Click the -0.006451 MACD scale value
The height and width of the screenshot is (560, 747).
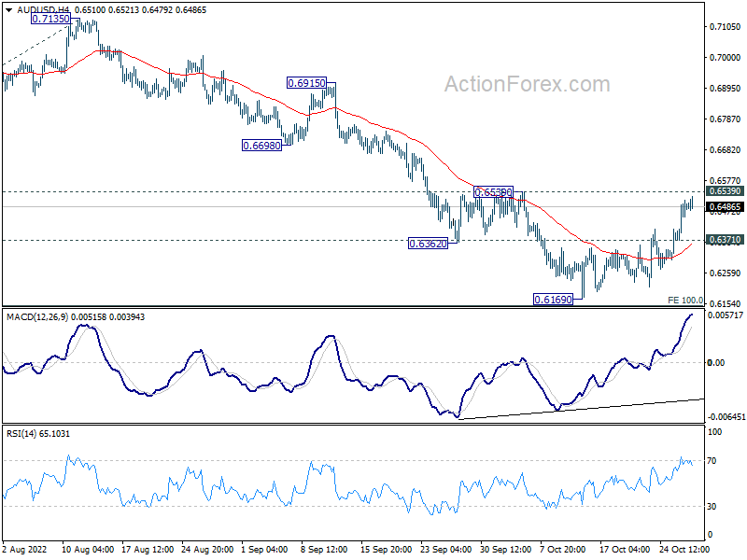click(x=726, y=416)
